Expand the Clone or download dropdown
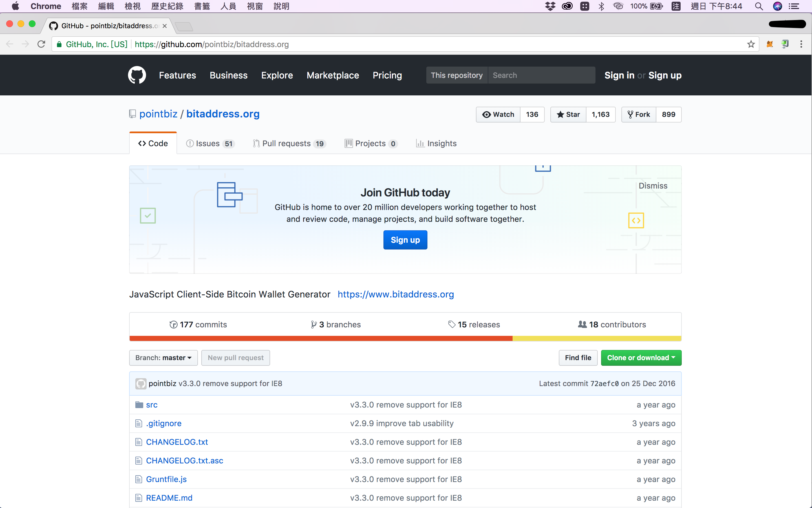The height and width of the screenshot is (508, 812). [x=641, y=358]
